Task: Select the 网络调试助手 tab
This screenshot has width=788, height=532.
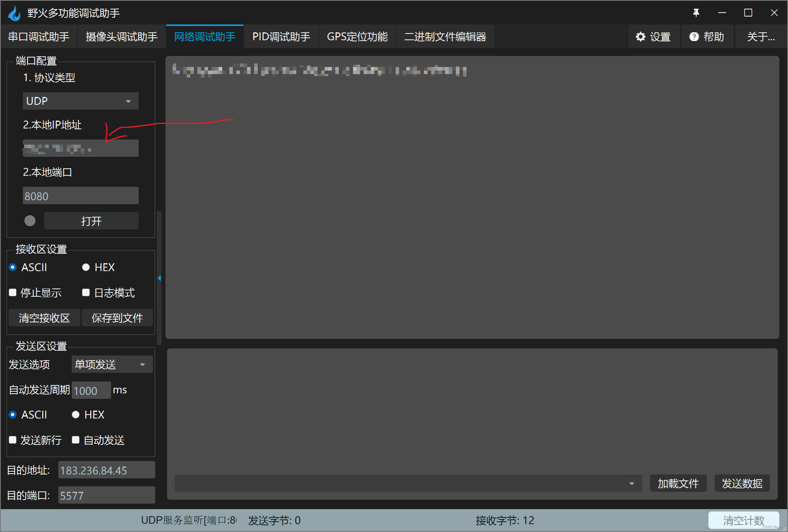Action: tap(205, 37)
